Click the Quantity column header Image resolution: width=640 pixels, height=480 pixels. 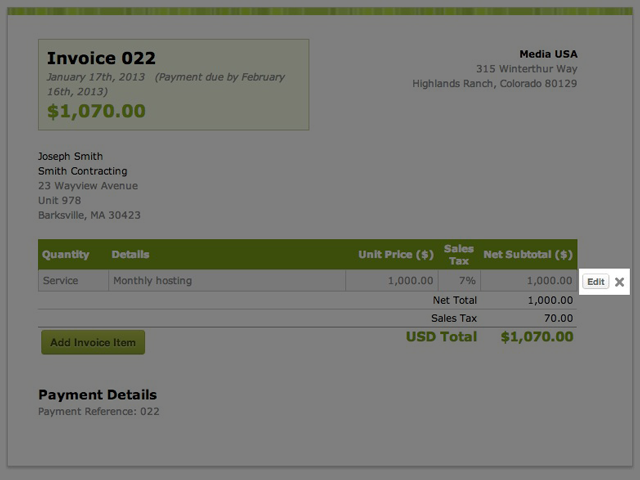pyautogui.click(x=66, y=255)
